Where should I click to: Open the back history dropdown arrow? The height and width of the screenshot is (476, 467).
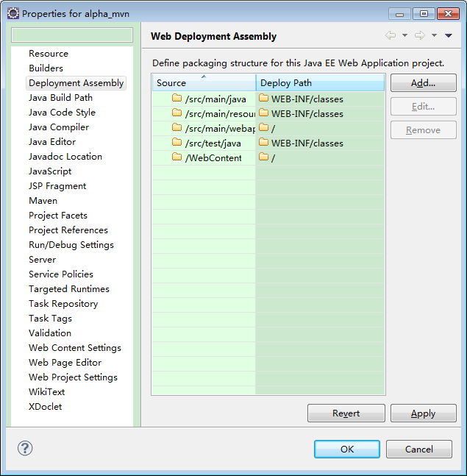404,35
